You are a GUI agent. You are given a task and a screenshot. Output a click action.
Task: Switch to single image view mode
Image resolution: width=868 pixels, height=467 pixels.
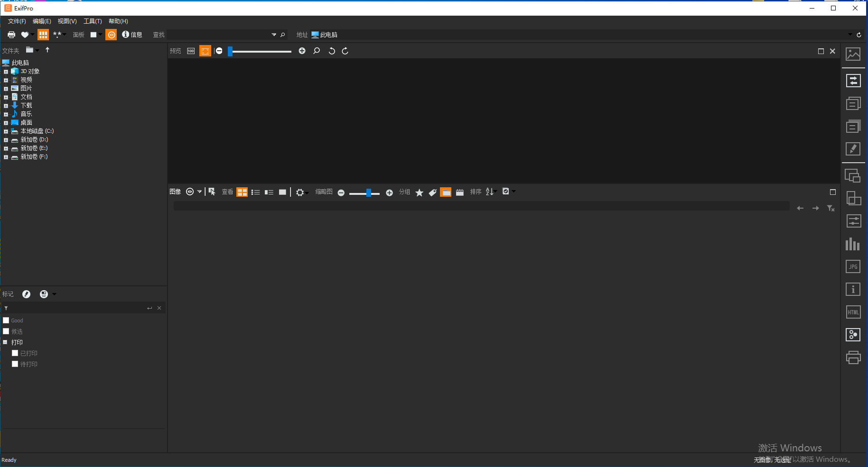tap(282, 192)
